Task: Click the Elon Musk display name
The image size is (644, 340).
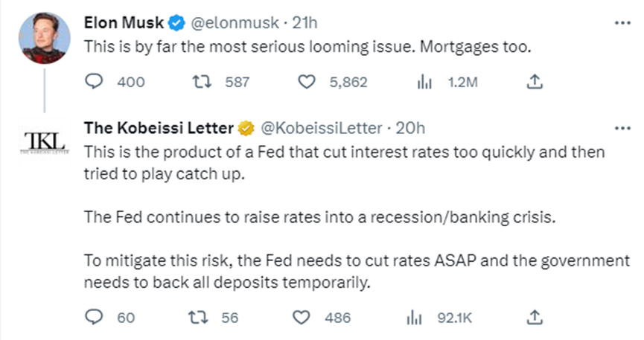Action: coord(122,22)
